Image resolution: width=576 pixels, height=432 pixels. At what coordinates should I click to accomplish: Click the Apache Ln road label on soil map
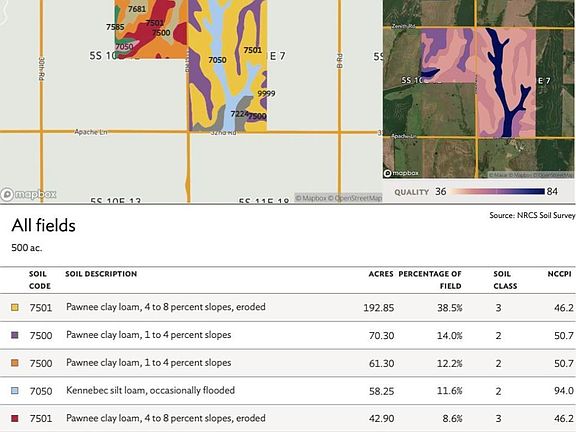click(x=91, y=132)
